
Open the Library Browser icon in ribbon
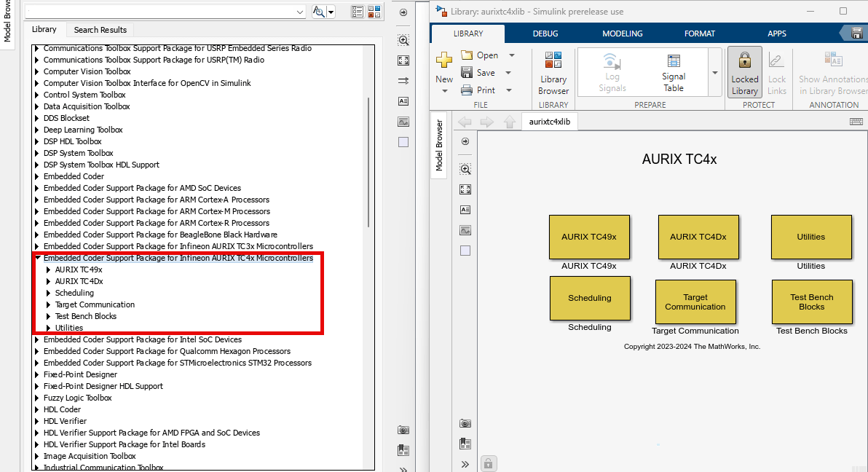(x=553, y=60)
